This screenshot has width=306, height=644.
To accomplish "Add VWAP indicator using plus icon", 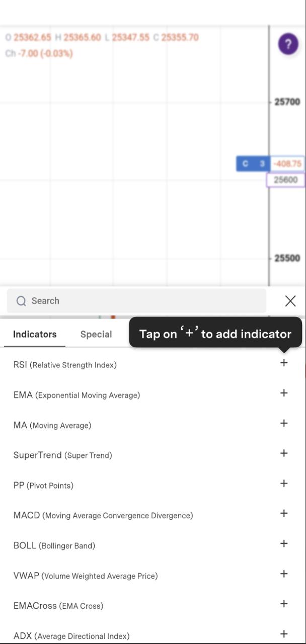I will 284,574.
